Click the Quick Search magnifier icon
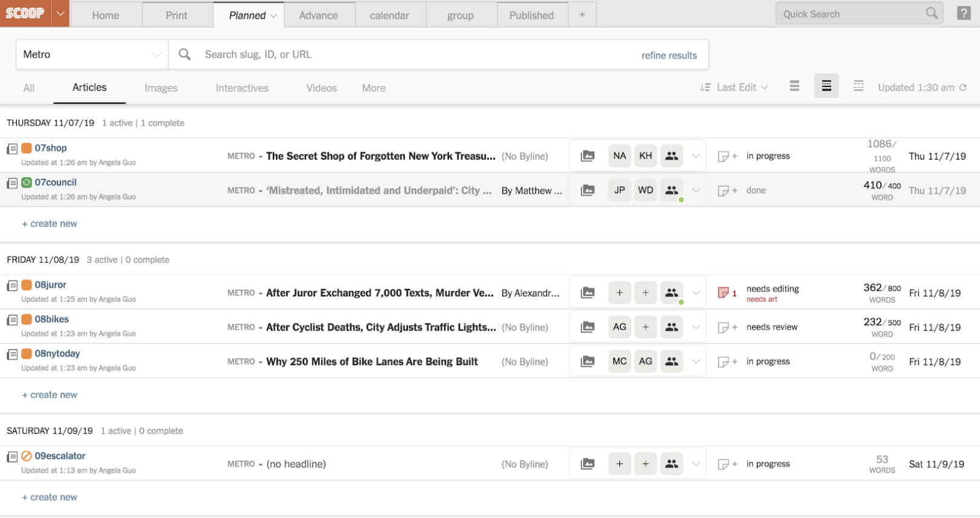980x518 pixels. pyautogui.click(x=932, y=13)
